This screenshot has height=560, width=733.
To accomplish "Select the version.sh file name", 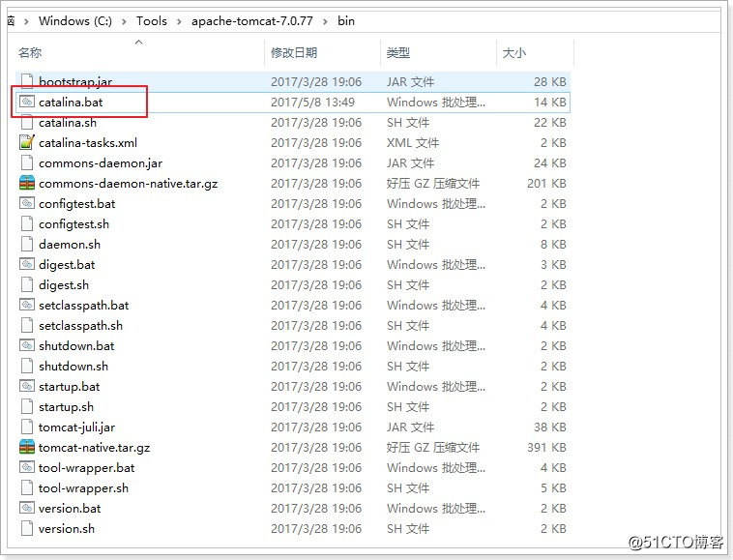I will click(67, 529).
